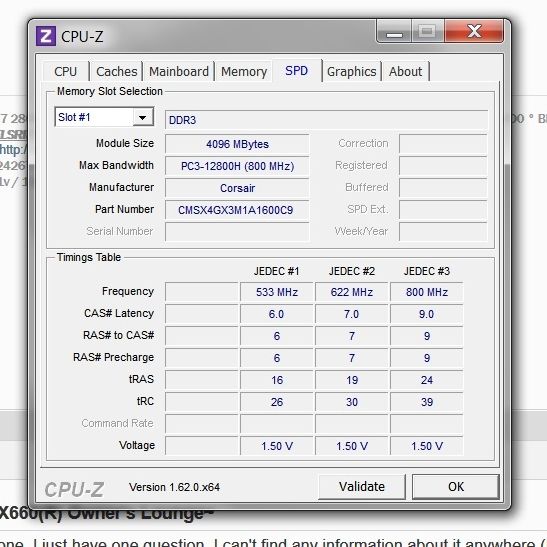Screen dimensions: 547x547
Task: Select the SPD tab
Action: (297, 71)
